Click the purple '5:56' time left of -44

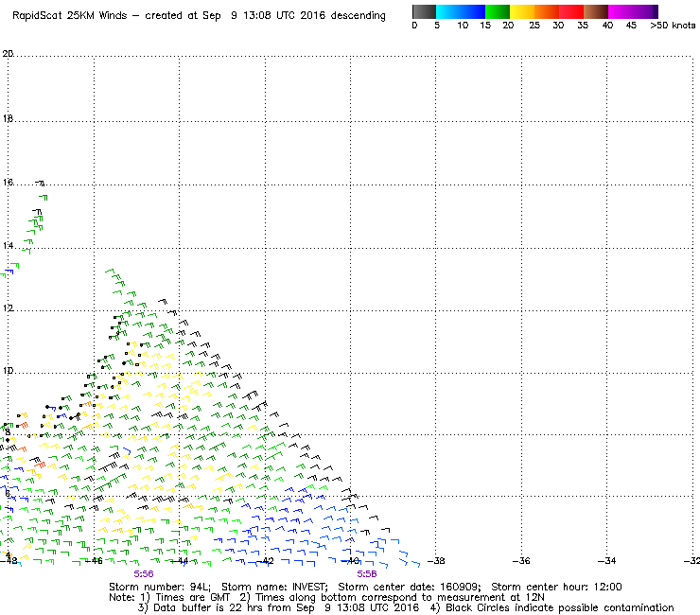[143, 574]
